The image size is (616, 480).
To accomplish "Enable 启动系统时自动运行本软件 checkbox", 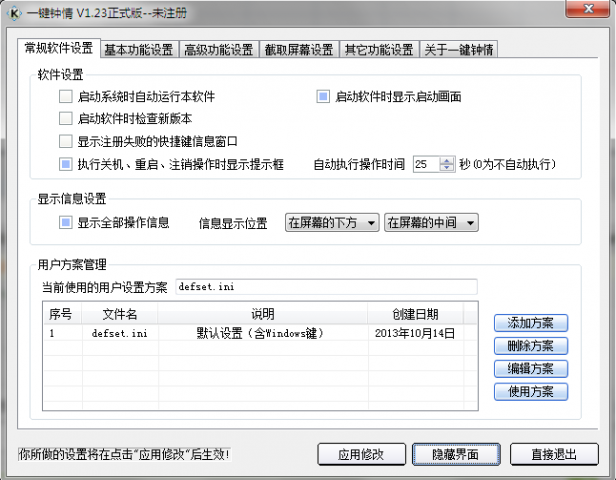I will click(66, 97).
